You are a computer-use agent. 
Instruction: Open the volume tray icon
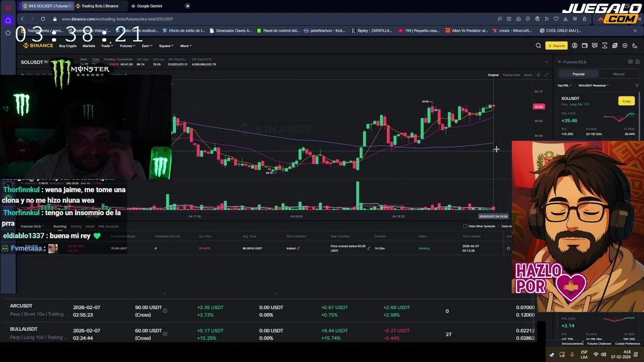[x=604, y=354]
